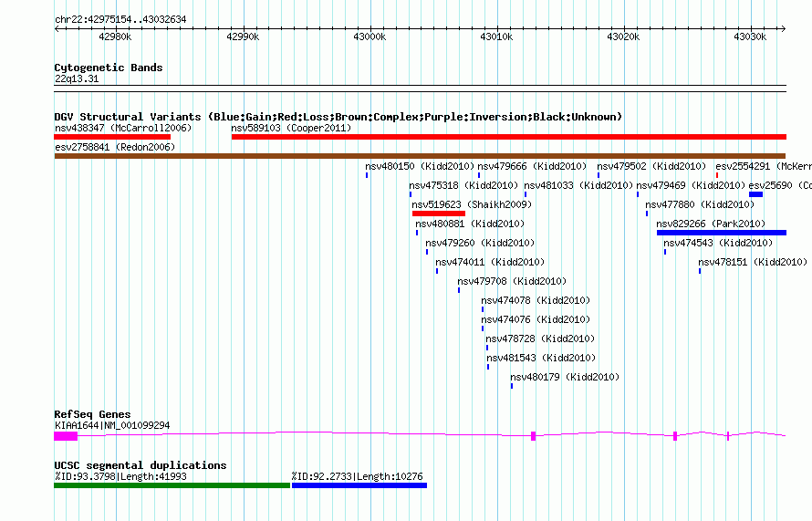Select nsv474543 (Kidd2010) variant label
This screenshot has width=812, height=521.
[x=718, y=243]
